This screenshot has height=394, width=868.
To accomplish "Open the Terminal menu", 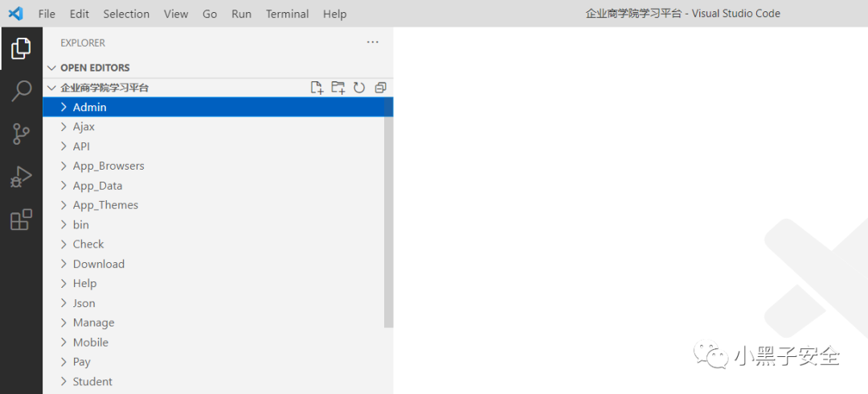I will [286, 14].
